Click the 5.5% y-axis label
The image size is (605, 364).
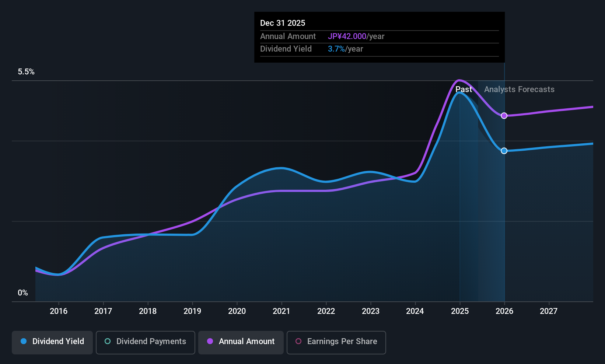(26, 72)
